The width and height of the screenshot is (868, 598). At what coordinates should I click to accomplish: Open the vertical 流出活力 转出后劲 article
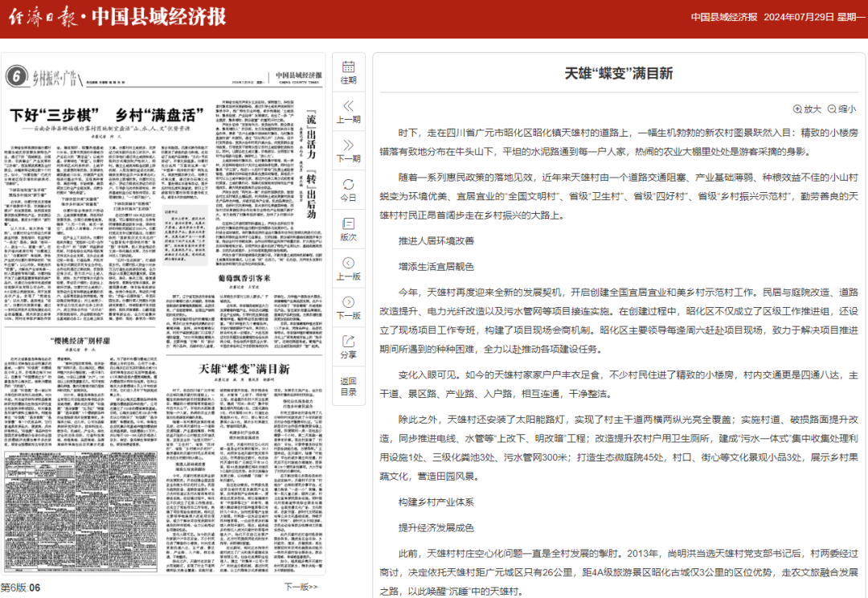coord(312,166)
